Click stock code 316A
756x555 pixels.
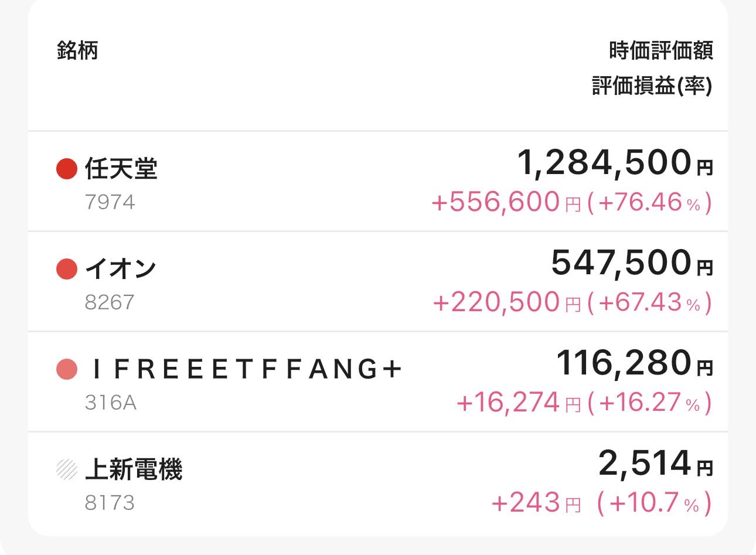[110, 403]
